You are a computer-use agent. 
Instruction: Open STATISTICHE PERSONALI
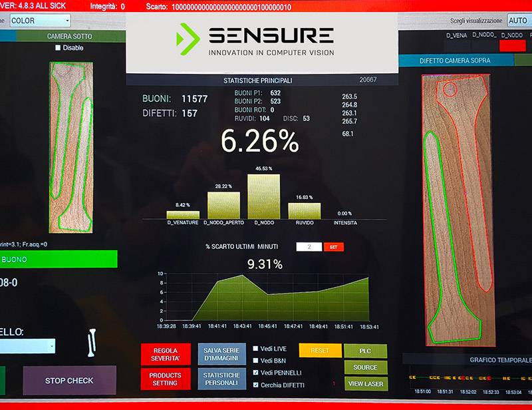click(x=221, y=379)
